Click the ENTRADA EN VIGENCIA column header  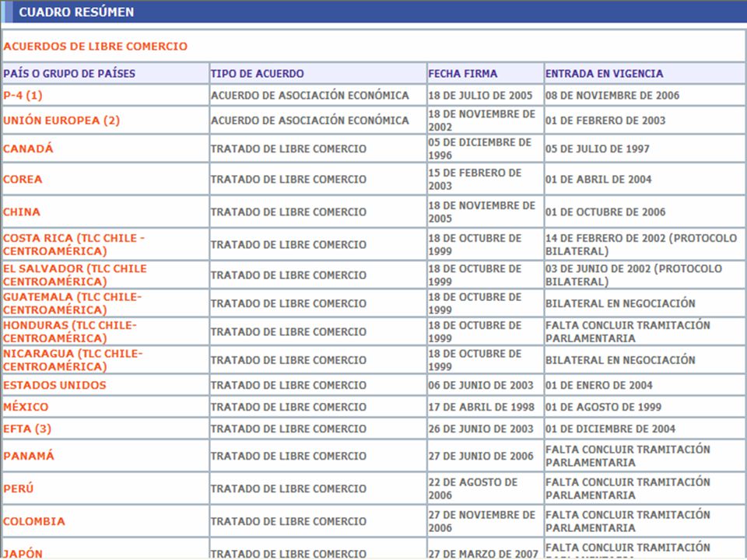click(x=604, y=73)
